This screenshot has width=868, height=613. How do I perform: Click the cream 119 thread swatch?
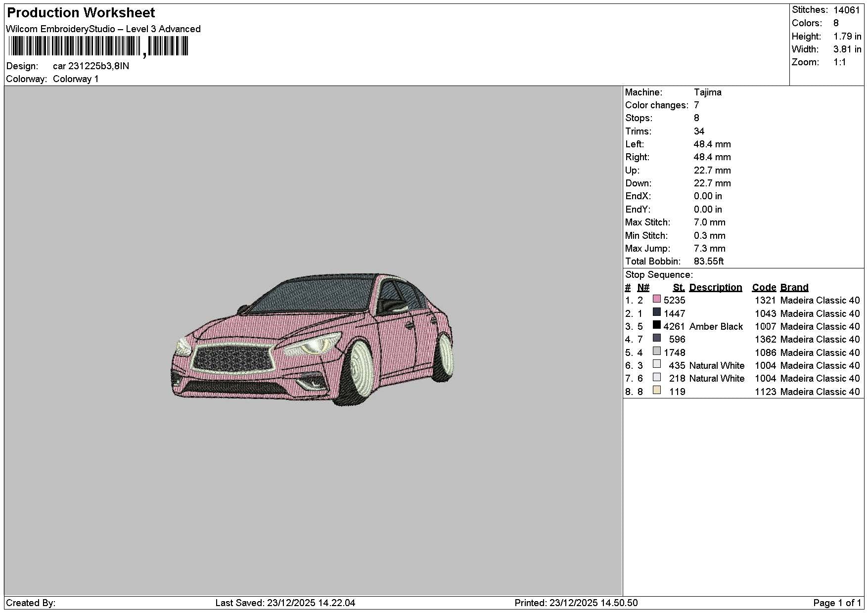click(656, 390)
